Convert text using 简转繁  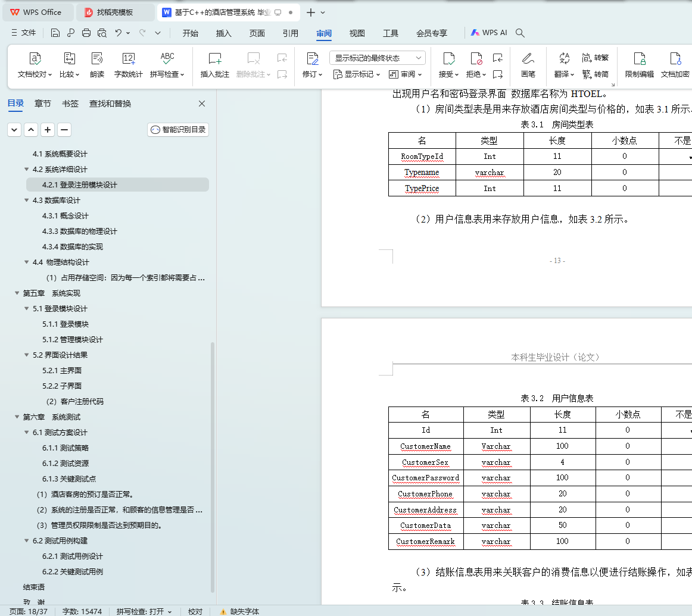point(595,58)
